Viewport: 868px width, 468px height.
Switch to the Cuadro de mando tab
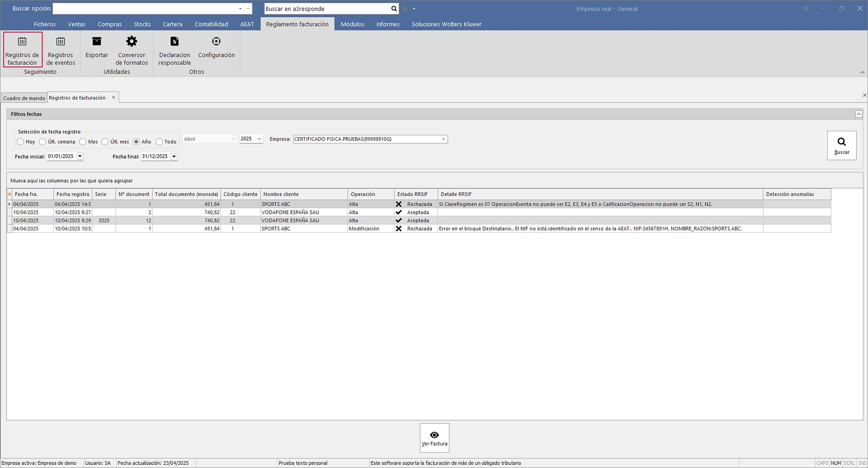point(24,98)
